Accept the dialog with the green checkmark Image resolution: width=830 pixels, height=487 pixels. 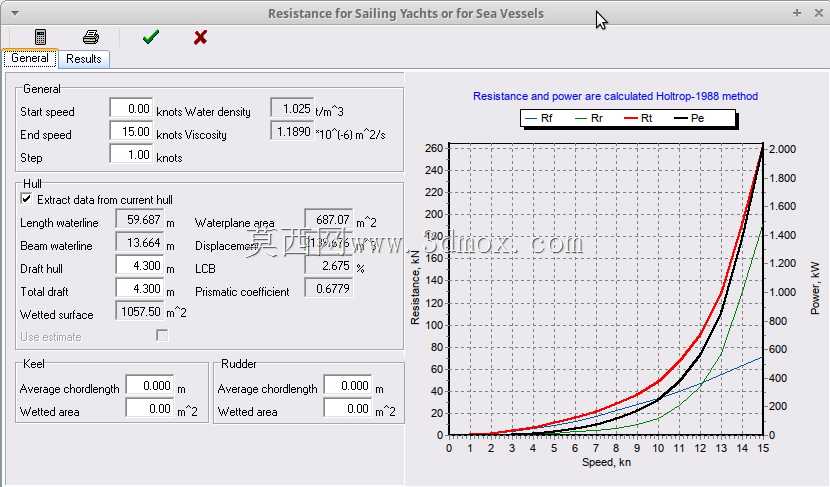(x=151, y=37)
